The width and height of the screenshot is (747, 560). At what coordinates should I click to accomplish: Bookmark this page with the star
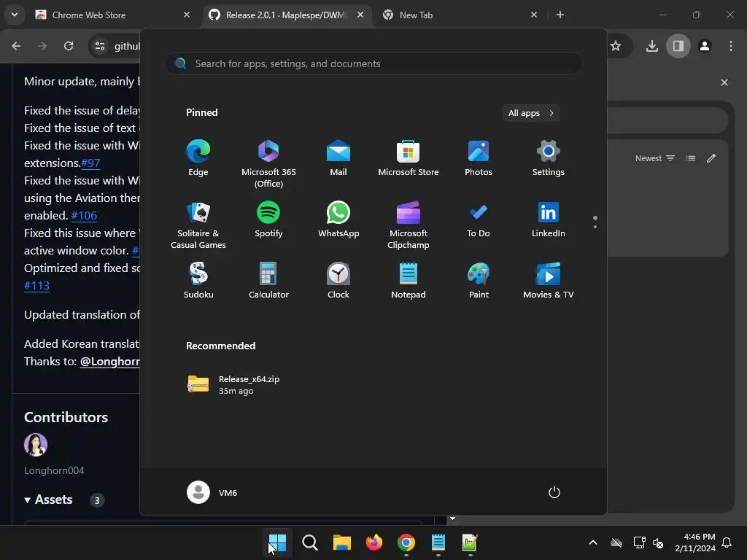click(x=616, y=46)
